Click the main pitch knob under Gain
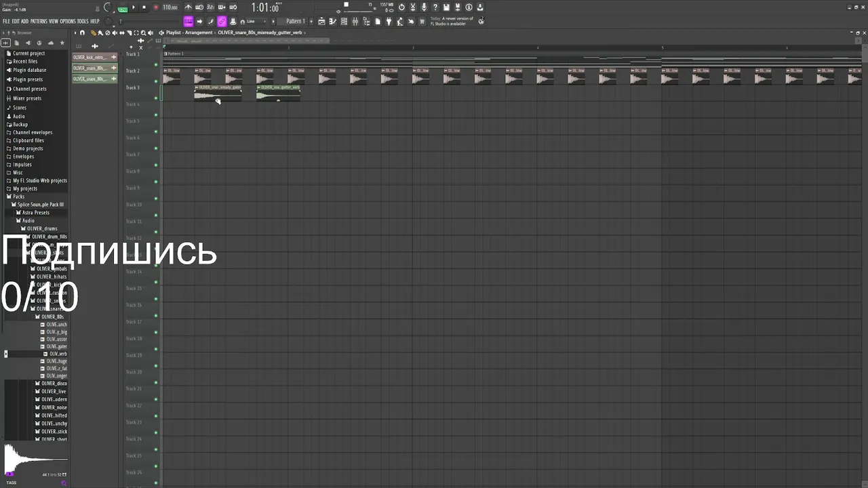This screenshot has width=868, height=488. click(x=108, y=21)
